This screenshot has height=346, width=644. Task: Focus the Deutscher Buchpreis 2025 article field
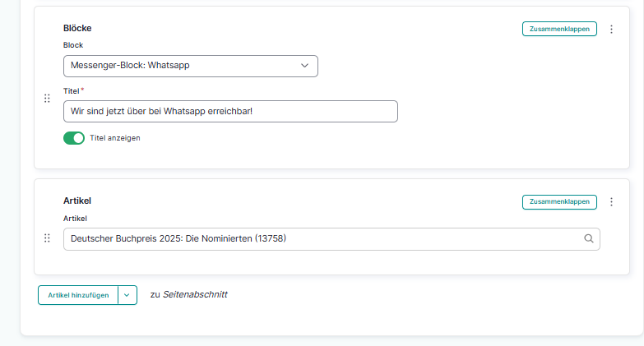pyautogui.click(x=321, y=239)
